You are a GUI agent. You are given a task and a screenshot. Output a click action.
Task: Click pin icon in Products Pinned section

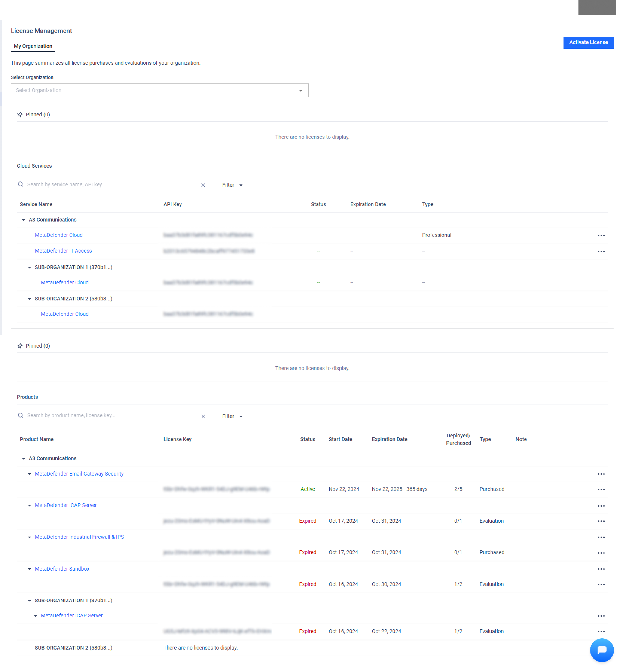20,346
